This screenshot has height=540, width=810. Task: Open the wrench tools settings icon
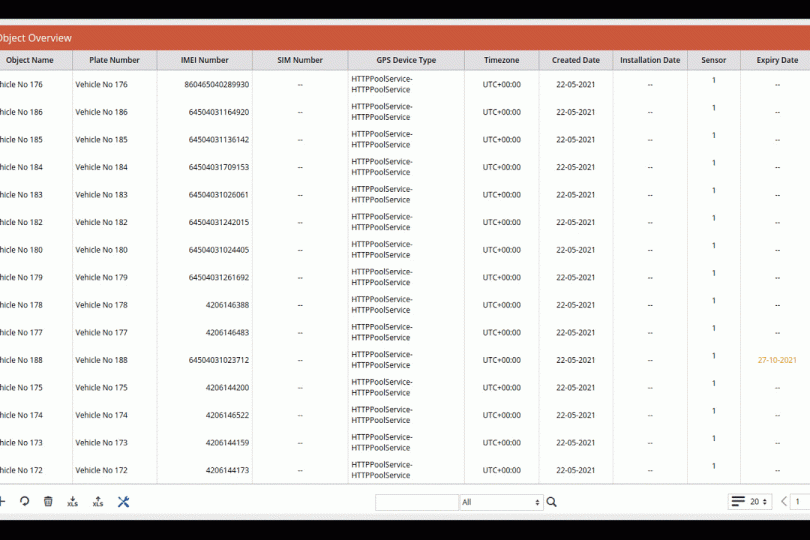tap(124, 502)
